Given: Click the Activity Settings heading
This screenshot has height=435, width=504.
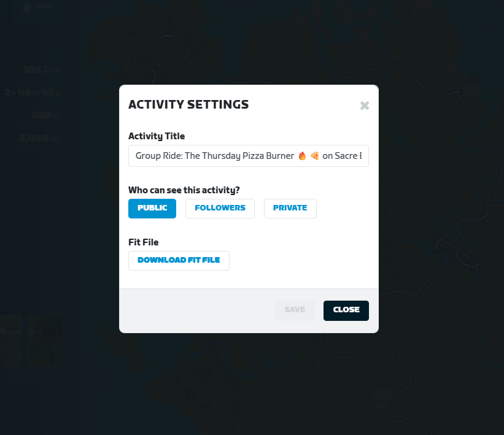Looking at the screenshot, I should click(188, 105).
